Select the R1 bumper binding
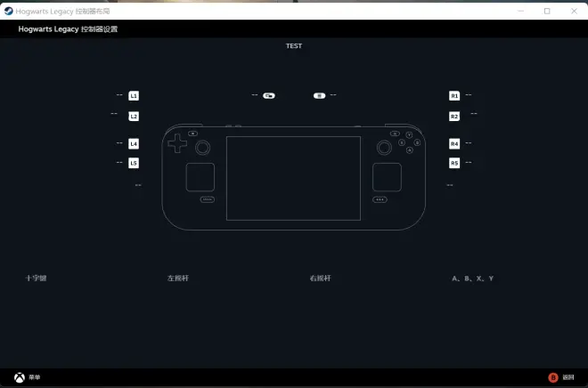This screenshot has width=588, height=388. 454,96
